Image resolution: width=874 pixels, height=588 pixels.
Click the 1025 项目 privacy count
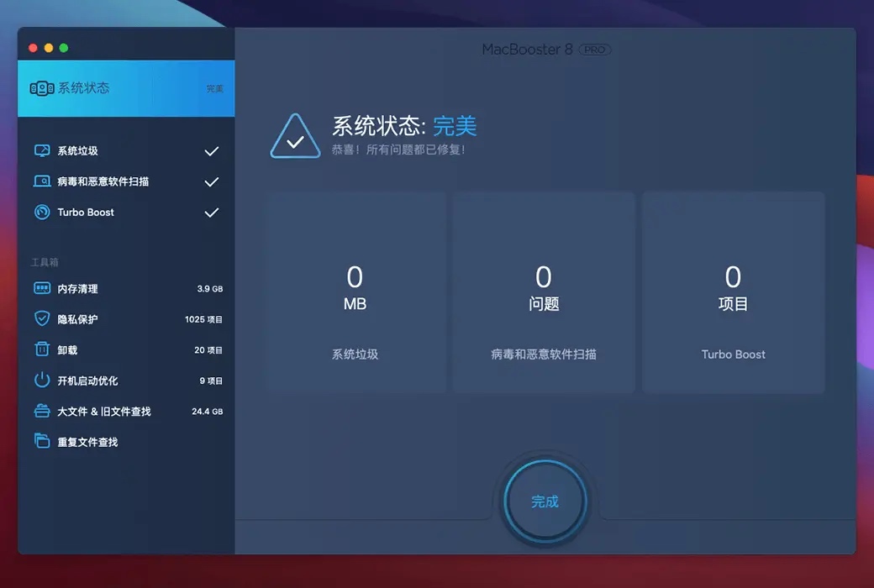203,319
